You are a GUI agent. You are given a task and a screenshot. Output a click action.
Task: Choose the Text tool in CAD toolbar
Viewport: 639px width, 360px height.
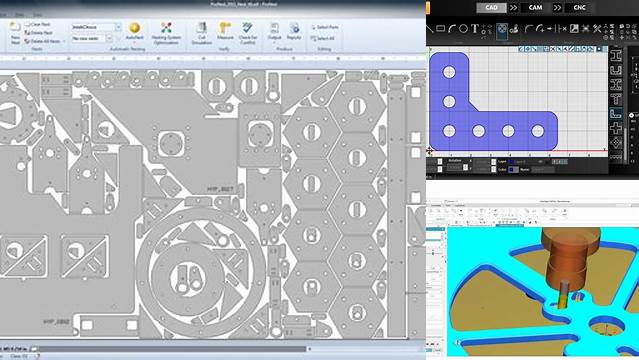[x=474, y=29]
